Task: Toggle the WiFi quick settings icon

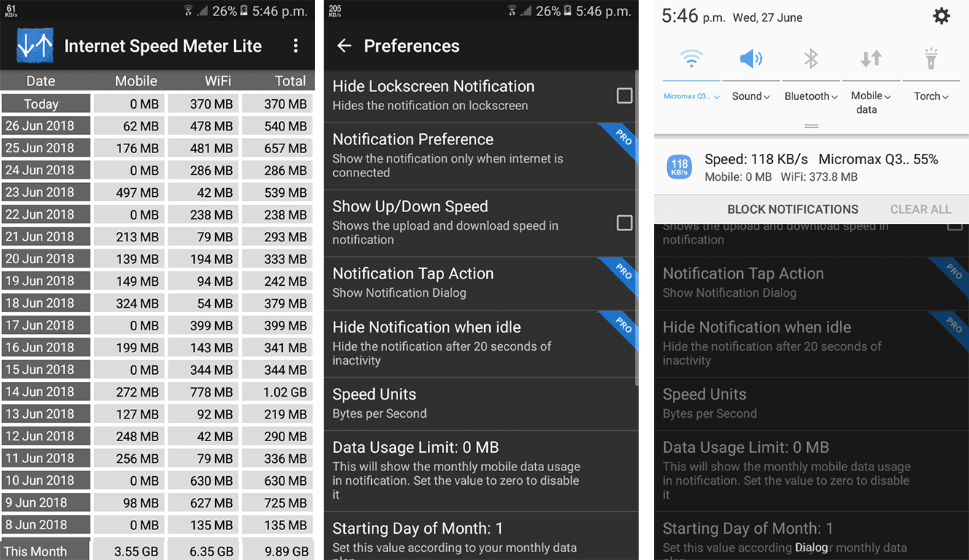Action: point(690,59)
